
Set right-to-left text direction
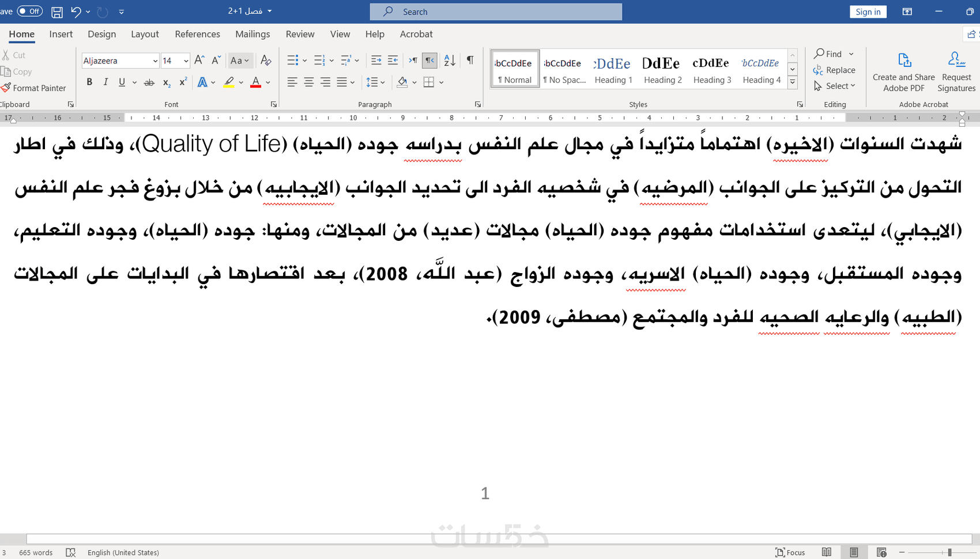[429, 61]
